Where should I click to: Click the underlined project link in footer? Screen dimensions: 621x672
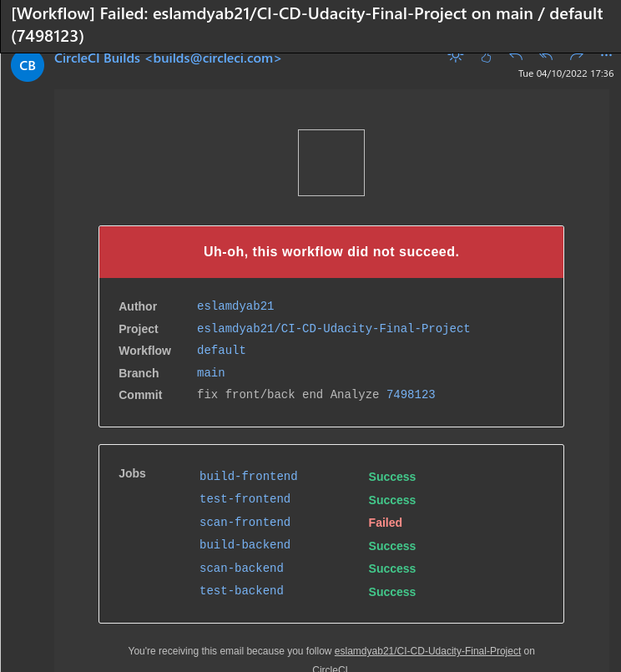point(427,651)
